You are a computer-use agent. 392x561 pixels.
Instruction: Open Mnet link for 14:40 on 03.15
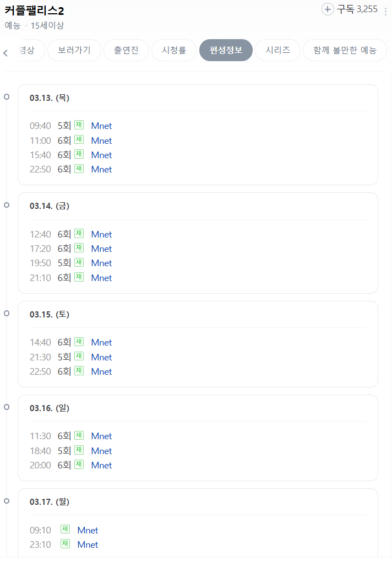tap(101, 342)
